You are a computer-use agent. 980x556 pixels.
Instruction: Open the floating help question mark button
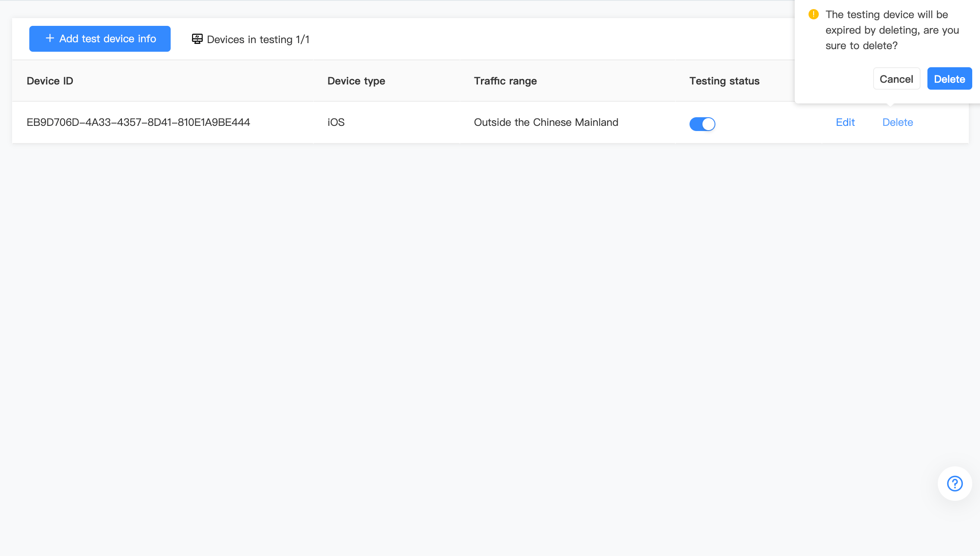point(955,484)
